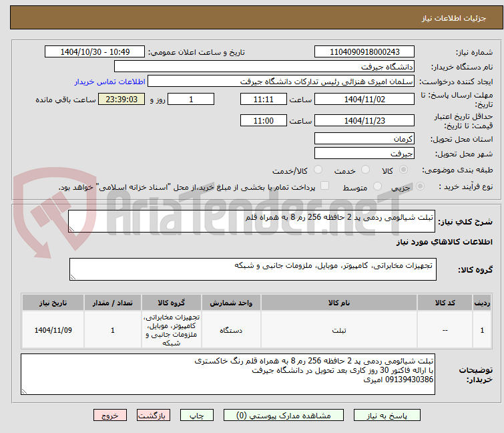
Task: Click the resize grip of شرح کلی نیاز textarea
Action: 71,229
